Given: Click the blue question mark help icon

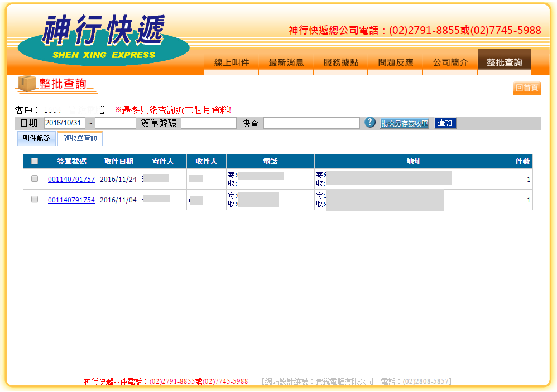Looking at the screenshot, I should (370, 123).
